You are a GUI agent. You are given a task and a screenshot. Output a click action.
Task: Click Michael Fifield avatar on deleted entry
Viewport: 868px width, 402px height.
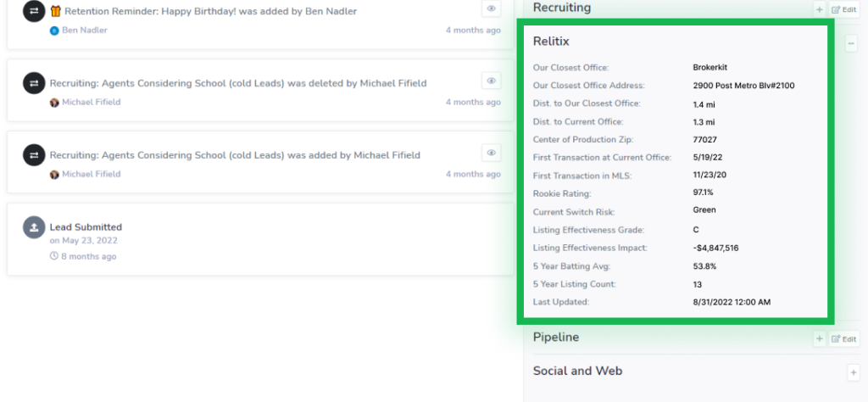[x=54, y=103]
